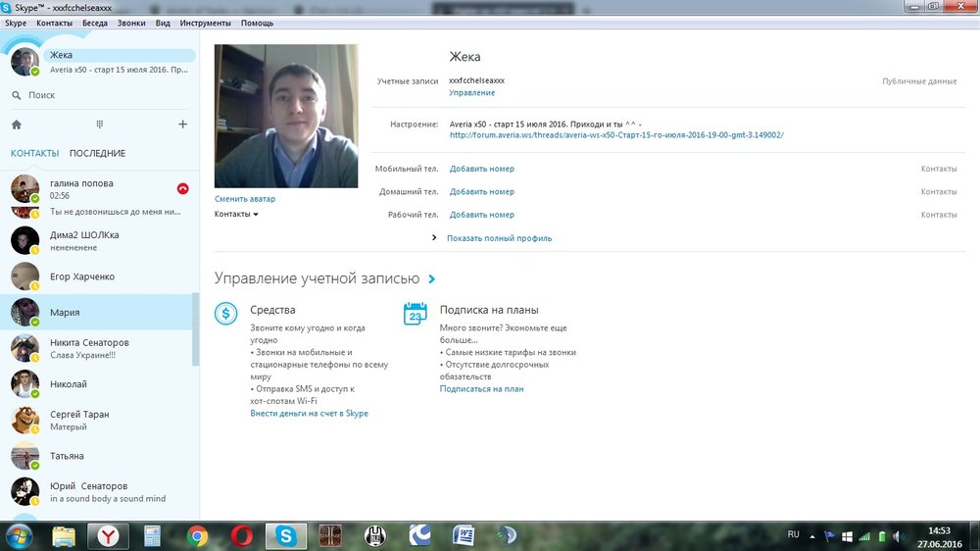Open the Инструменты menu

click(206, 23)
